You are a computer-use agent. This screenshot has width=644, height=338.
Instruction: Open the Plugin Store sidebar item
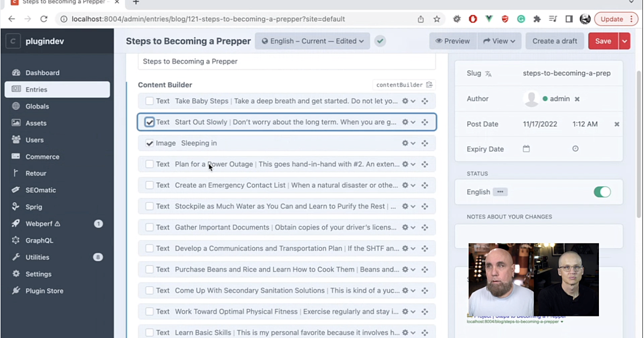coord(44,291)
